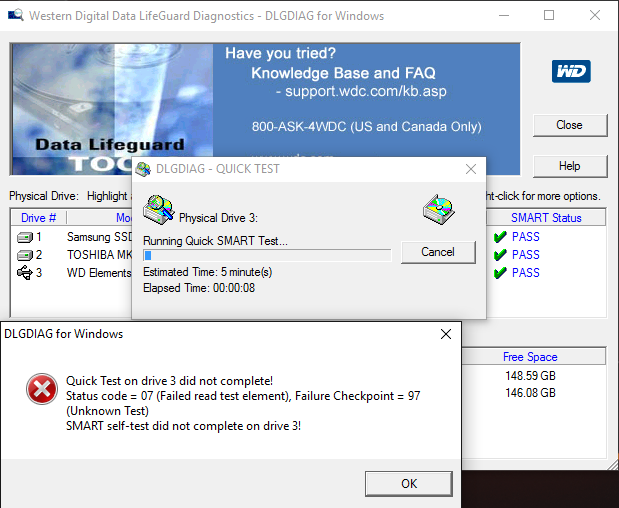Click the drive scan magnifier icon
619x508 pixels.
[159, 209]
